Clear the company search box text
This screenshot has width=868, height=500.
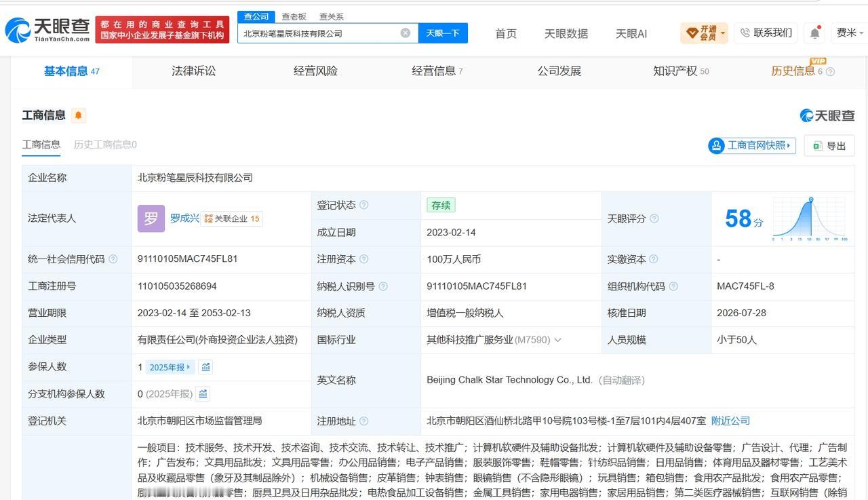[406, 33]
